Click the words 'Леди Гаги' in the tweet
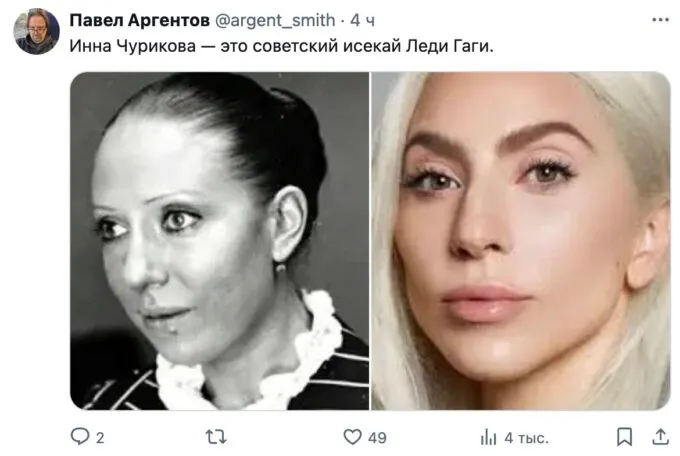This screenshot has height=456, width=680. point(448,46)
